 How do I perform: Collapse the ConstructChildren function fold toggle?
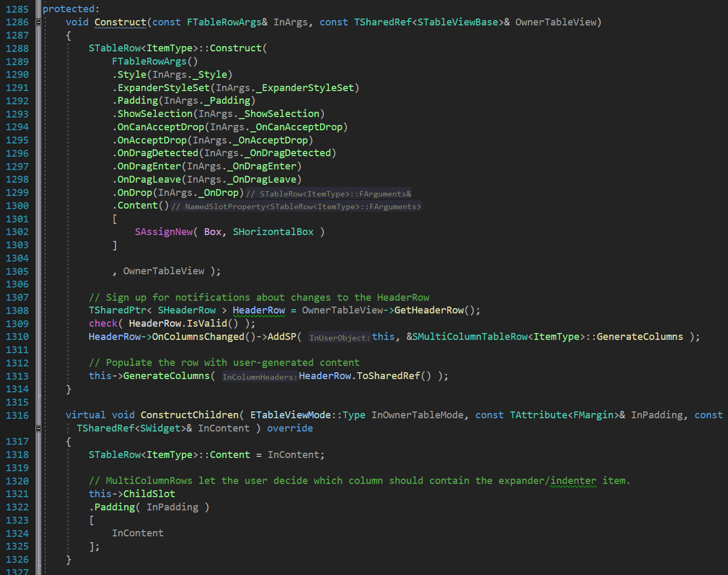point(38,428)
